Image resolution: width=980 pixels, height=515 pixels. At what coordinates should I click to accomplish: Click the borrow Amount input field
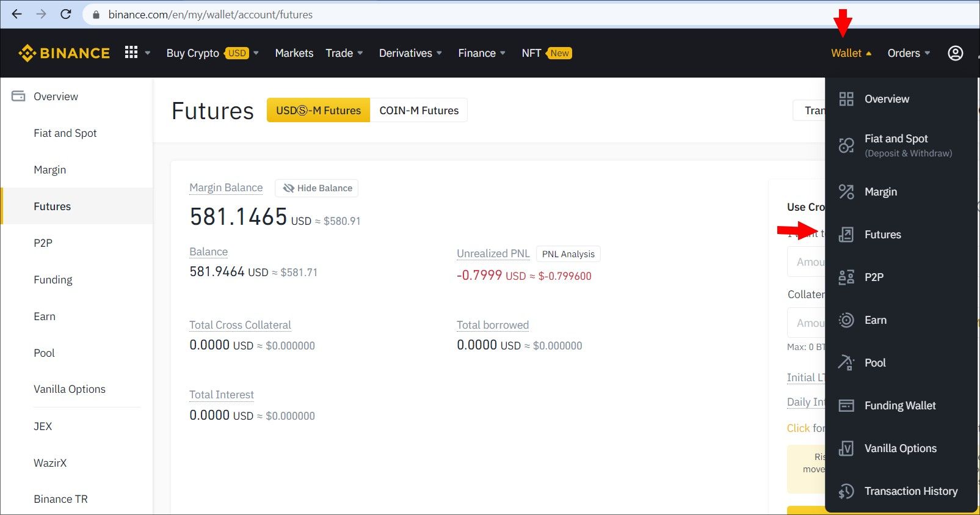[807, 261]
